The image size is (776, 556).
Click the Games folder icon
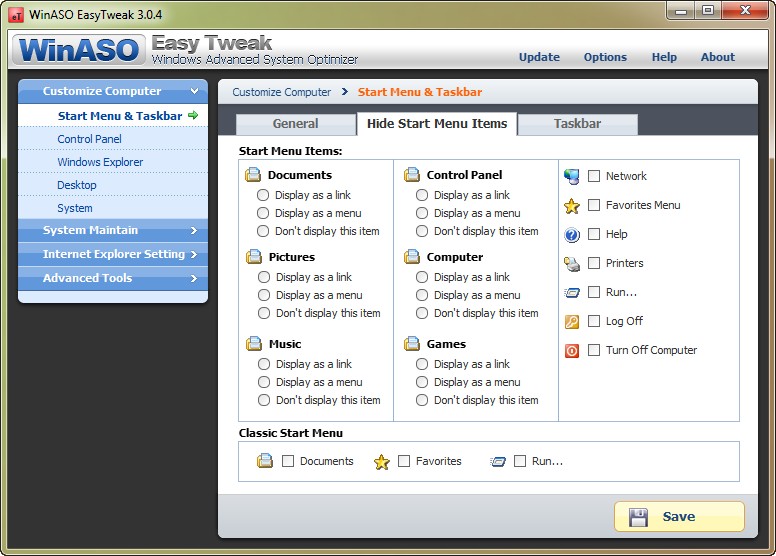[412, 344]
